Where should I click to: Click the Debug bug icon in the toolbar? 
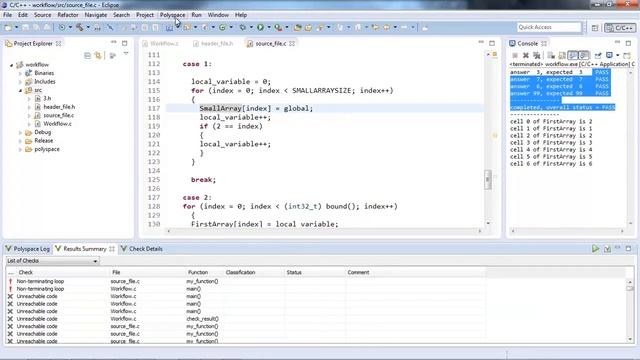click(x=242, y=27)
